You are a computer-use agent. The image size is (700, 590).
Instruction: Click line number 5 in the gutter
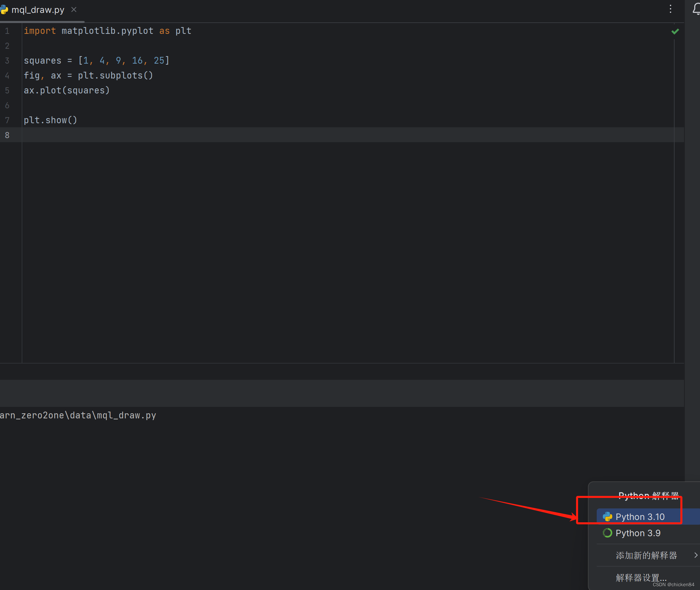pos(7,90)
